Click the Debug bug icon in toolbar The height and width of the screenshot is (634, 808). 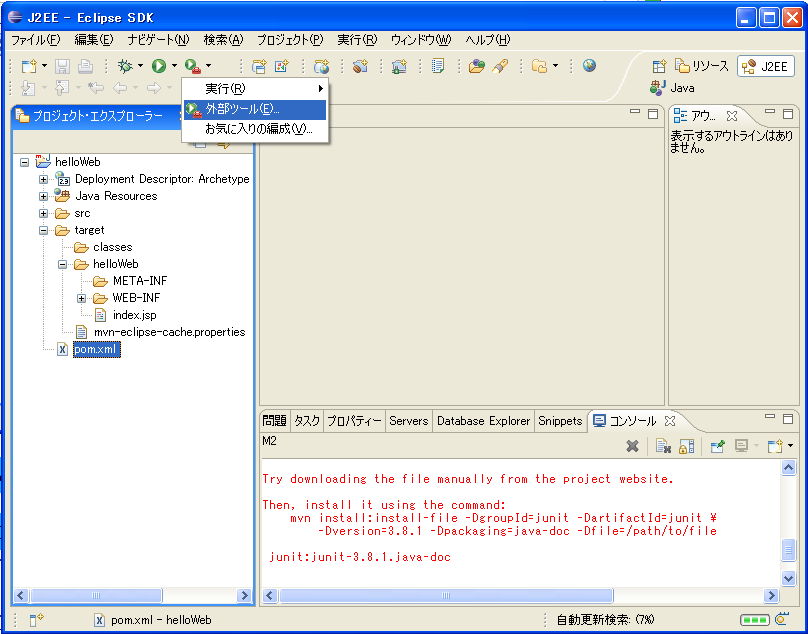(x=125, y=66)
